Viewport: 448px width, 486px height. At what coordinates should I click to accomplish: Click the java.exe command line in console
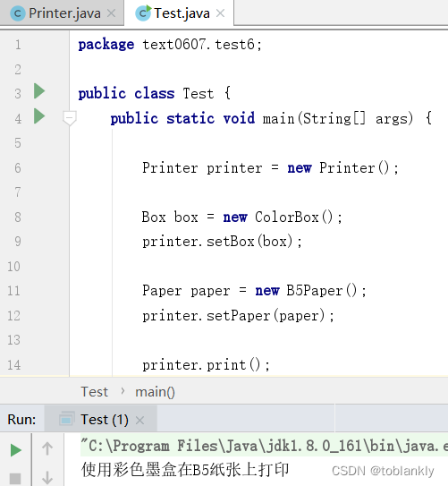coord(264,447)
